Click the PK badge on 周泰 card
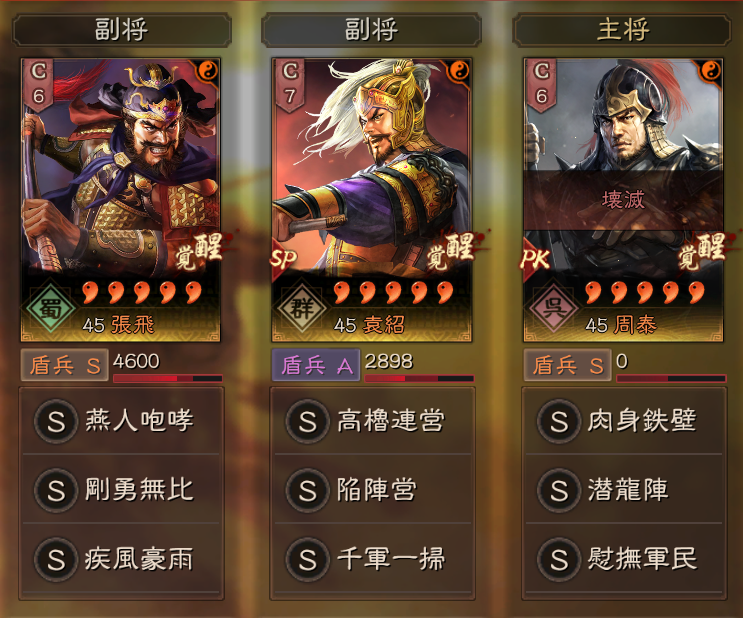 pyautogui.click(x=535, y=259)
